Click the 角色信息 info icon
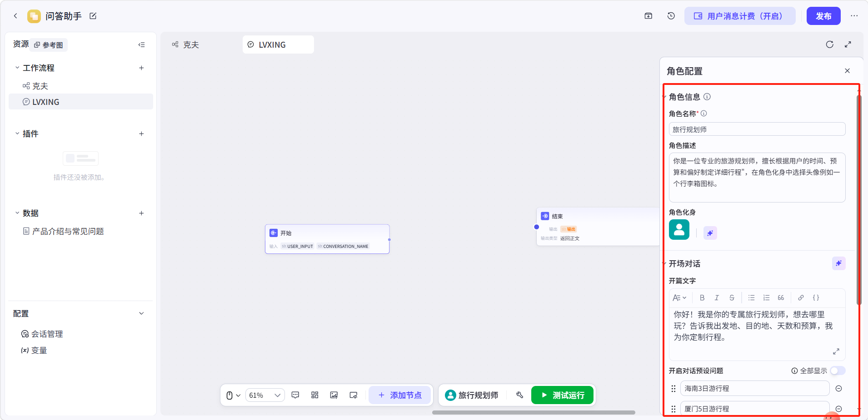868x420 pixels. [707, 97]
